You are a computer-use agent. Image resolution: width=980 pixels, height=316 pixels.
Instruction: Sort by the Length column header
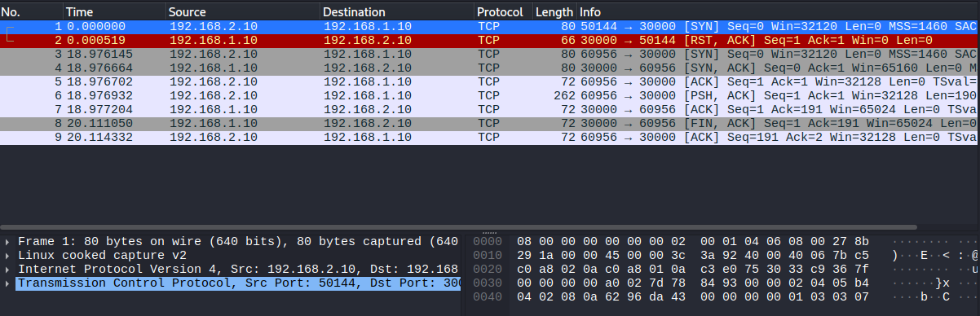554,12
